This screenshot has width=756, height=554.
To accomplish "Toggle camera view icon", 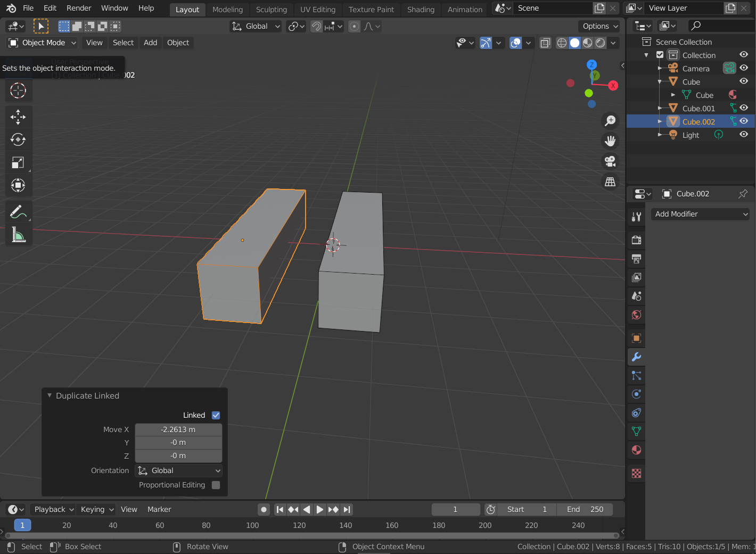I will pos(610,161).
